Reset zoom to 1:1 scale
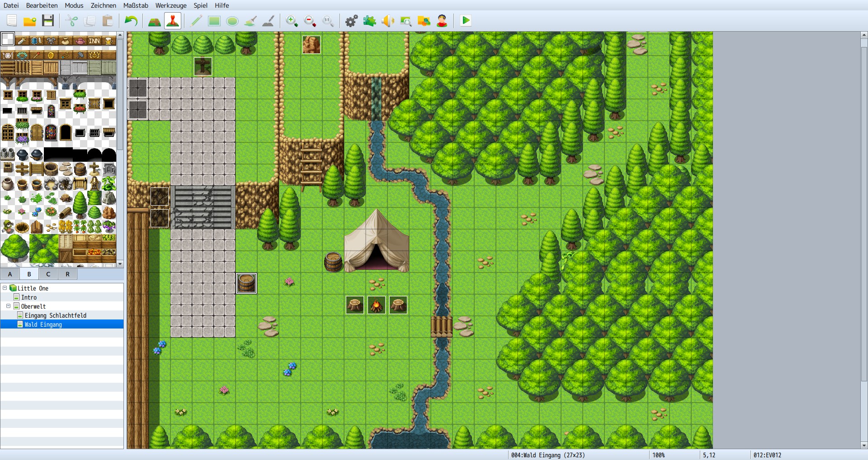Screen dimensions: 868x460 (x=327, y=20)
